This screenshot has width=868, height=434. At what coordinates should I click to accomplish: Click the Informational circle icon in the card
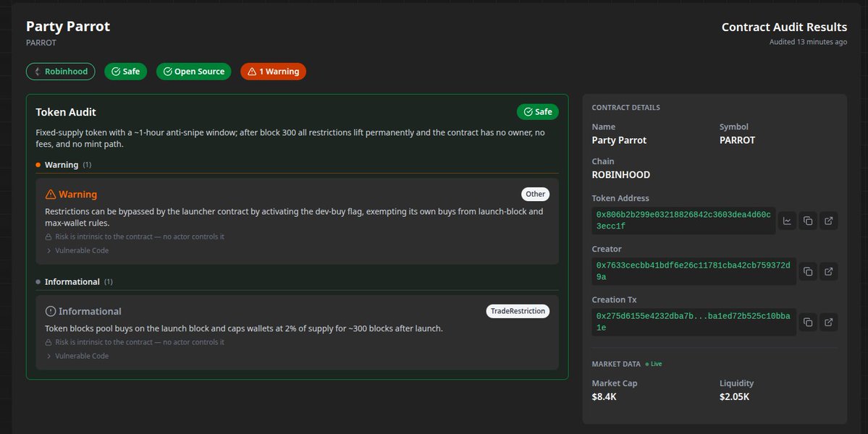[x=51, y=311]
